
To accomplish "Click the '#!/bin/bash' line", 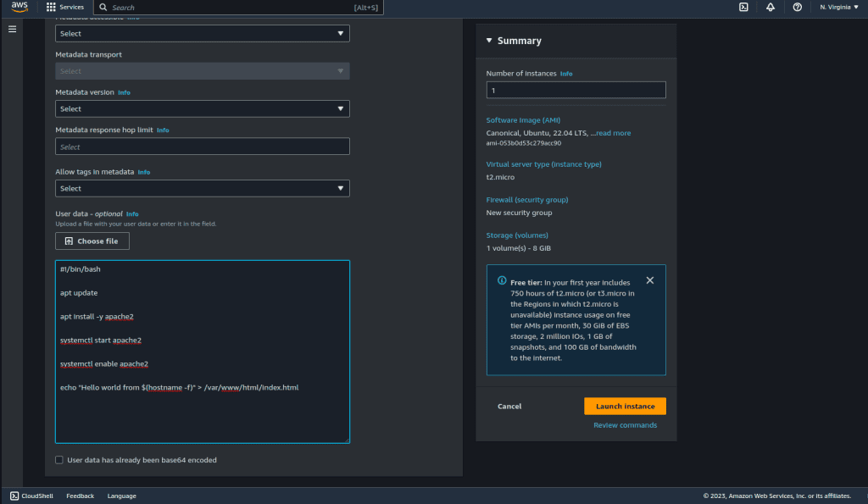I will [81, 269].
